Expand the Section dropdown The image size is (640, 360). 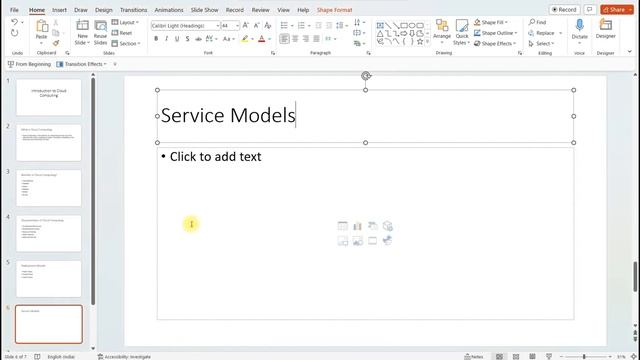(x=126, y=43)
